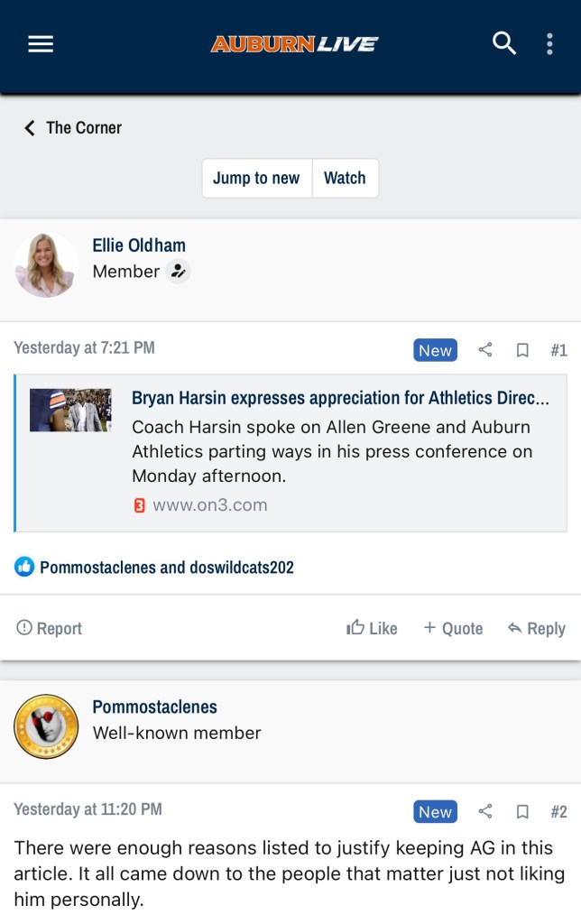Click the thread starter badge icon
The height and width of the screenshot is (924, 581).
[179, 271]
